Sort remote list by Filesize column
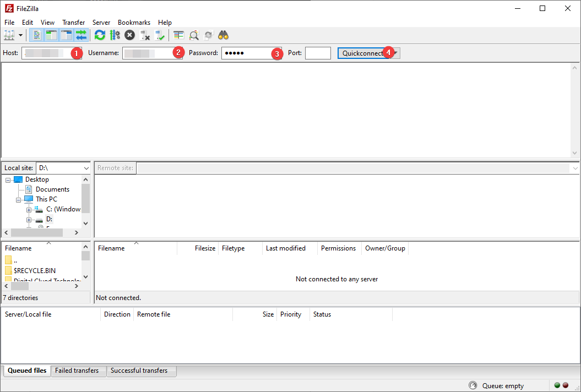This screenshot has height=392, width=581. (198, 248)
